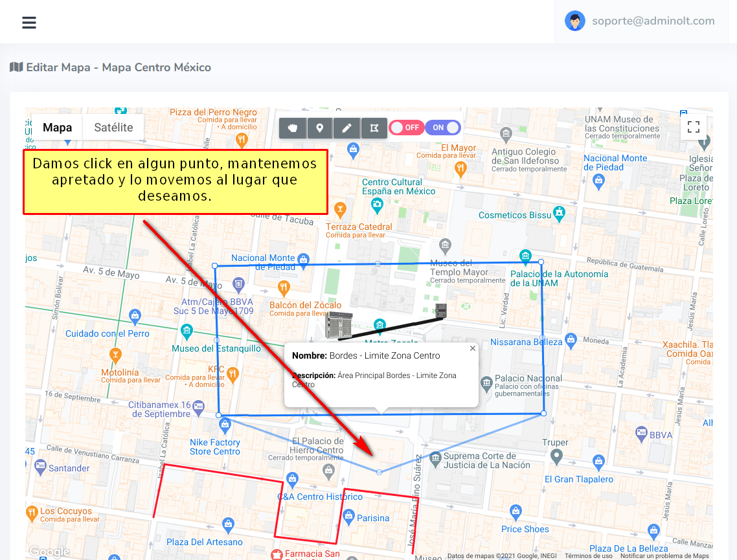The height and width of the screenshot is (560, 737).
Task: Toggle the blue ON switch
Action: (444, 128)
